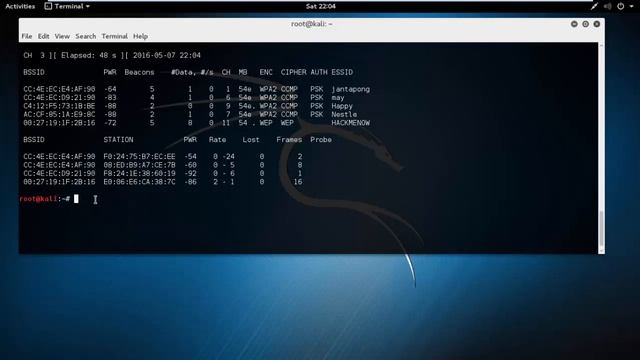Click the Sat 22:04 clock
This screenshot has height=360, width=640.
(320, 6)
